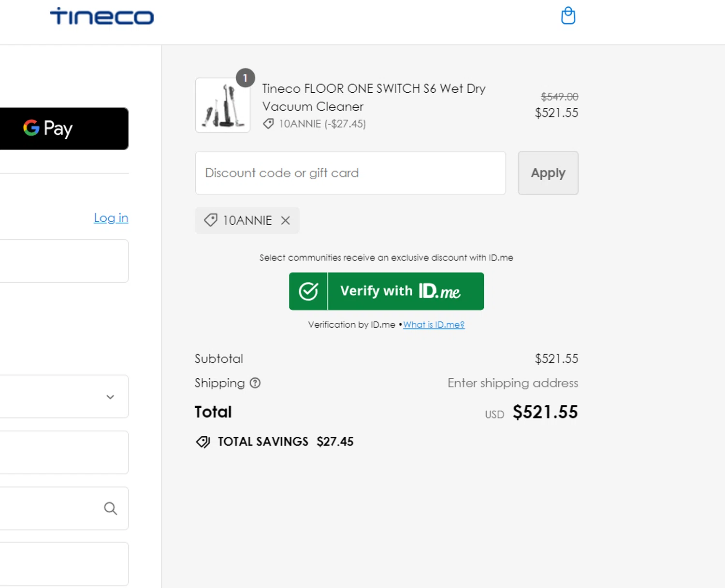
Task: Click the Total amount $521.55
Action: click(545, 412)
